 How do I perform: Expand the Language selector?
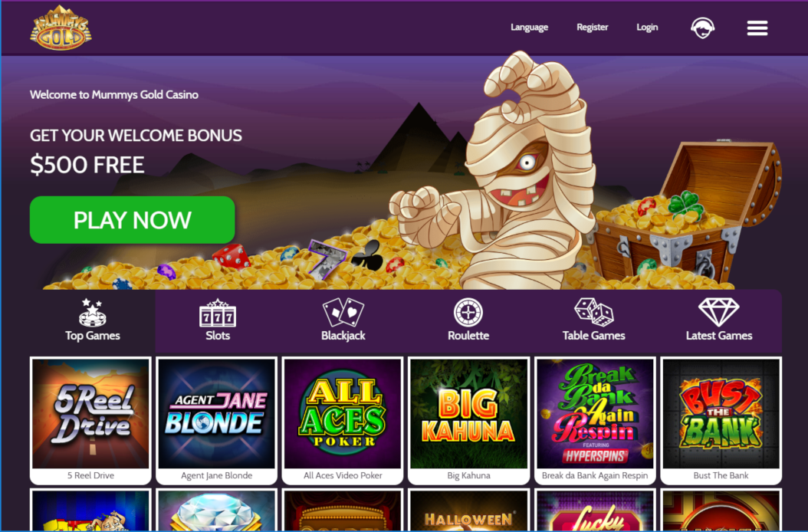(529, 28)
